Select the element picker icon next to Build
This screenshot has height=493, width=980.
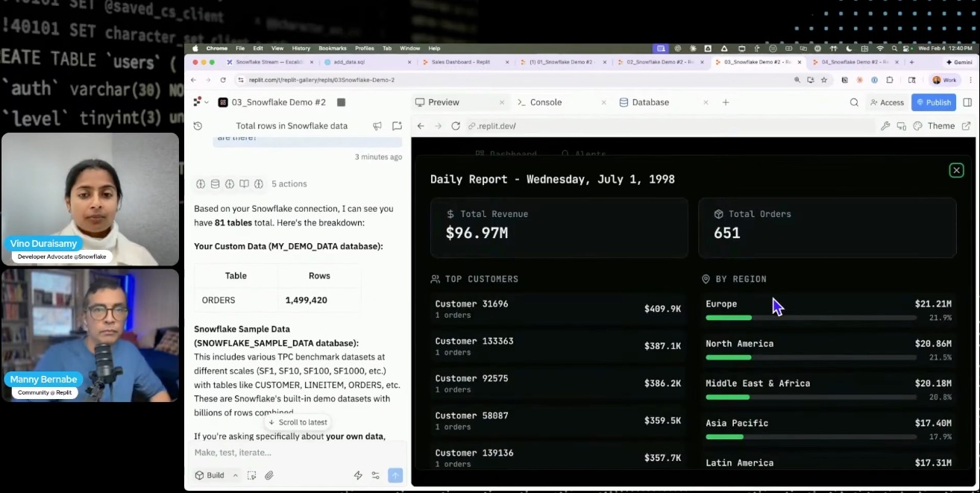coord(252,475)
